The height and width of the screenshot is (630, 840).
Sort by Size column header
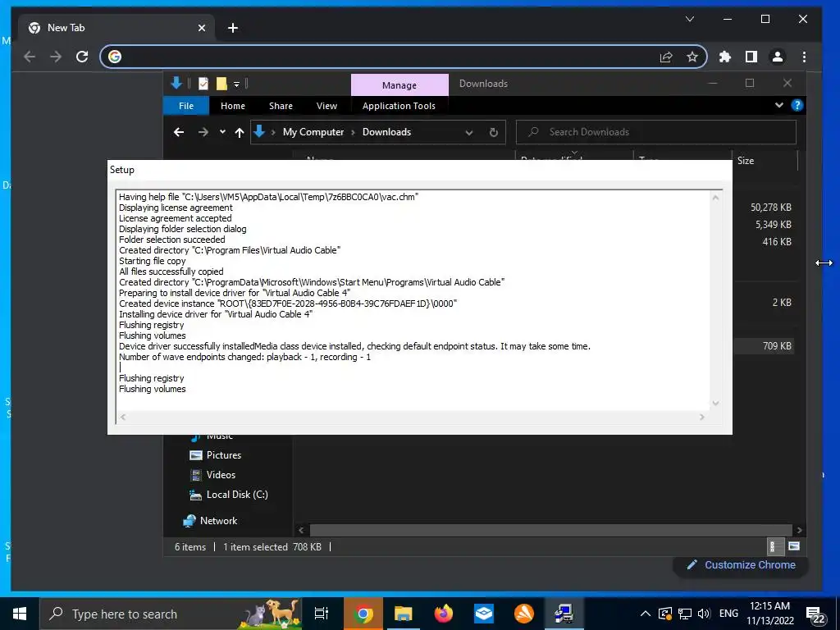pyautogui.click(x=745, y=161)
